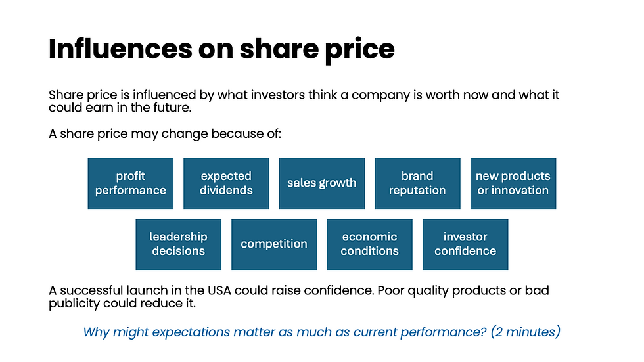This screenshot has height=362, width=644.
Task: Click the italic blue discussion question
Action: pyautogui.click(x=321, y=332)
